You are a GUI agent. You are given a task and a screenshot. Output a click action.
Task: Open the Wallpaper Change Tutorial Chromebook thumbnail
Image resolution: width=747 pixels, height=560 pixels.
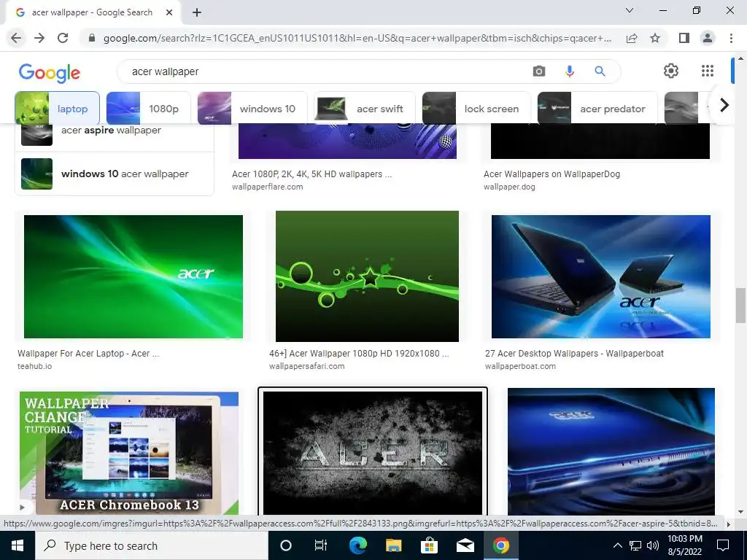[129, 453]
